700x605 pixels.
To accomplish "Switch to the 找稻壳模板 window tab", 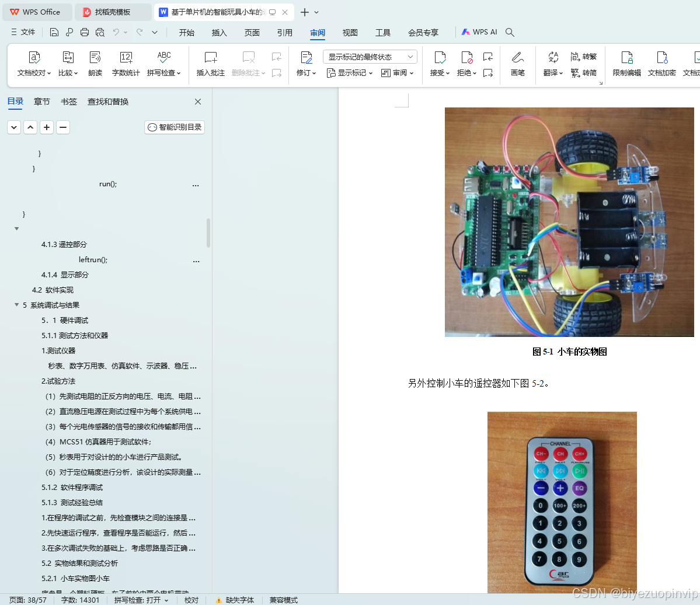I will tap(113, 12).
